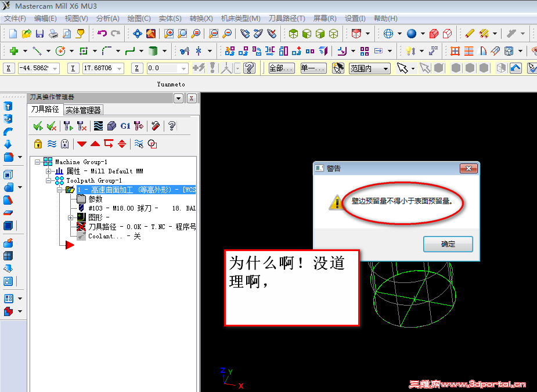
Task: Open the 绘图(C) menu
Action: tap(139, 19)
